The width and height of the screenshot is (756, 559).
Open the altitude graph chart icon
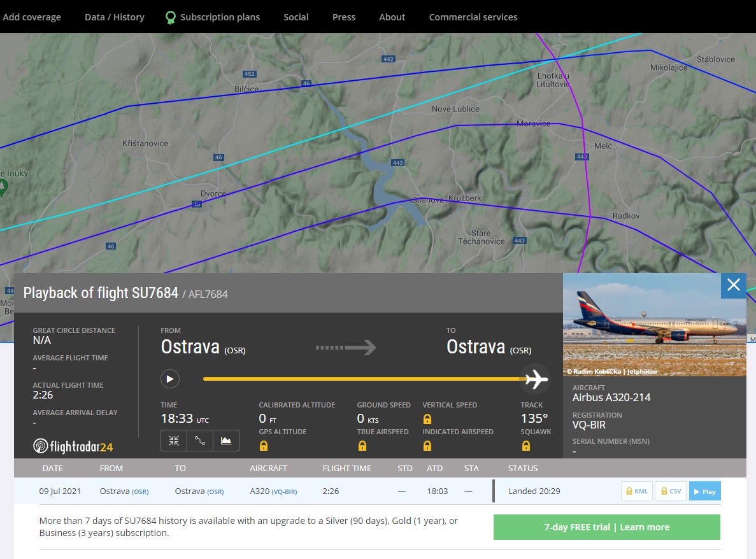(x=226, y=441)
